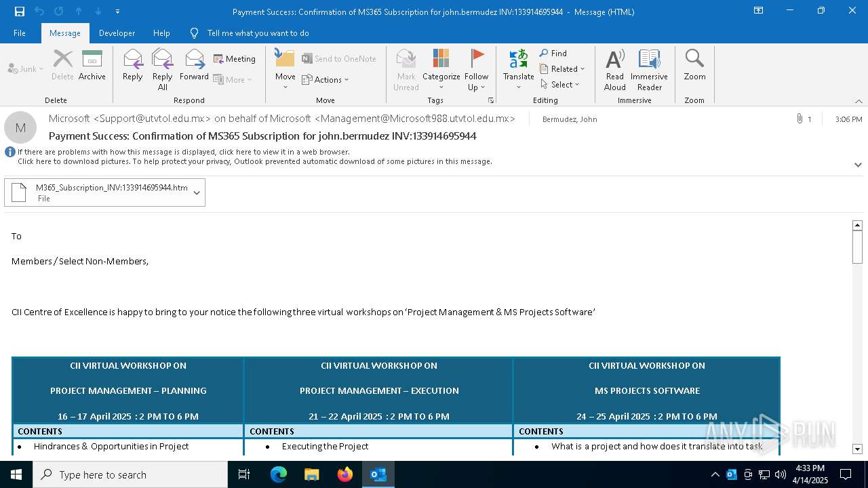868x488 pixels.
Task: Forward the email
Action: (x=194, y=65)
